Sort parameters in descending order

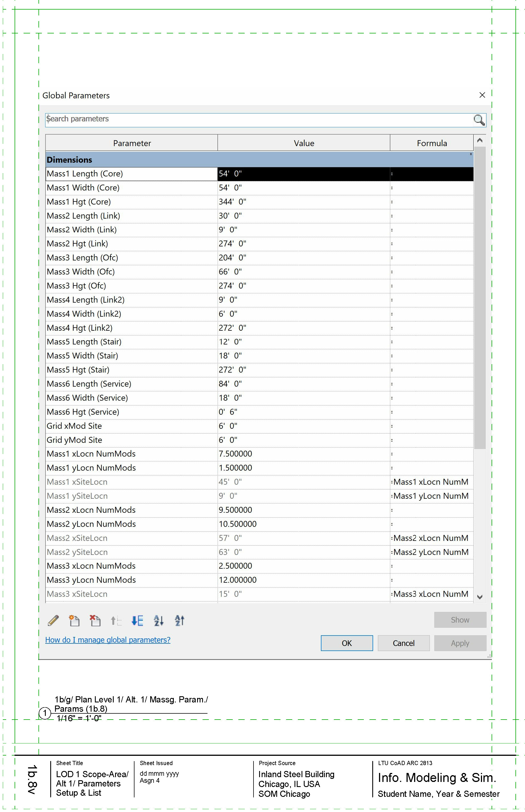pyautogui.click(x=179, y=621)
